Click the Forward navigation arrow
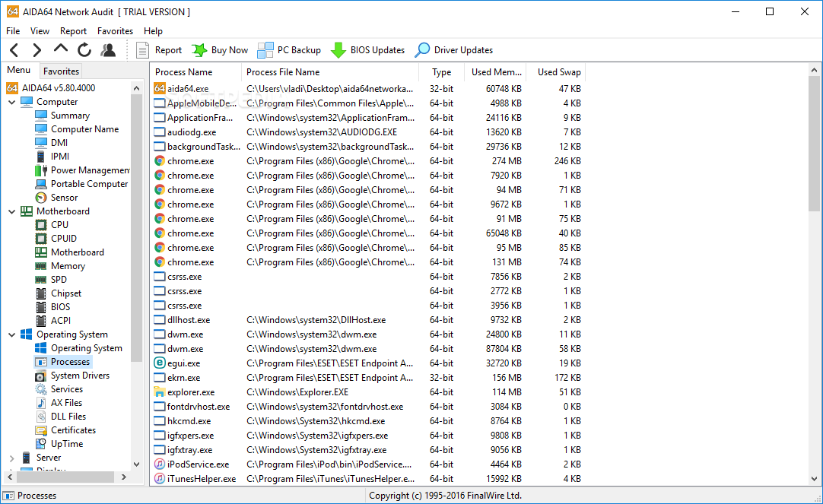823x504 pixels. coord(37,50)
